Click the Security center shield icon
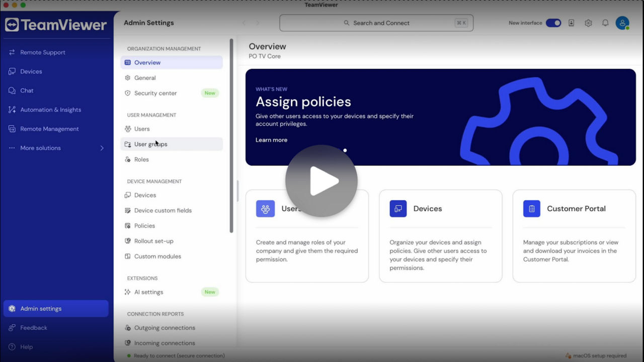The width and height of the screenshot is (644, 362). click(128, 93)
